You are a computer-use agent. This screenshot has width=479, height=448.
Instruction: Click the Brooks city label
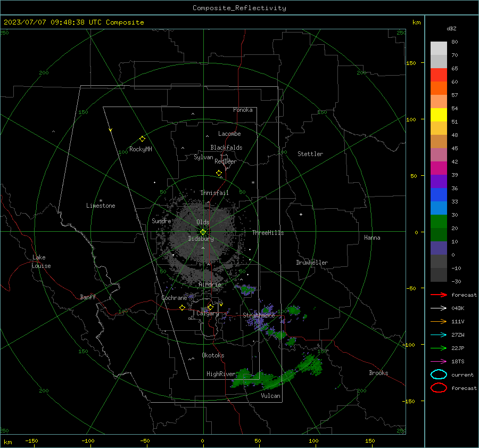click(378, 373)
